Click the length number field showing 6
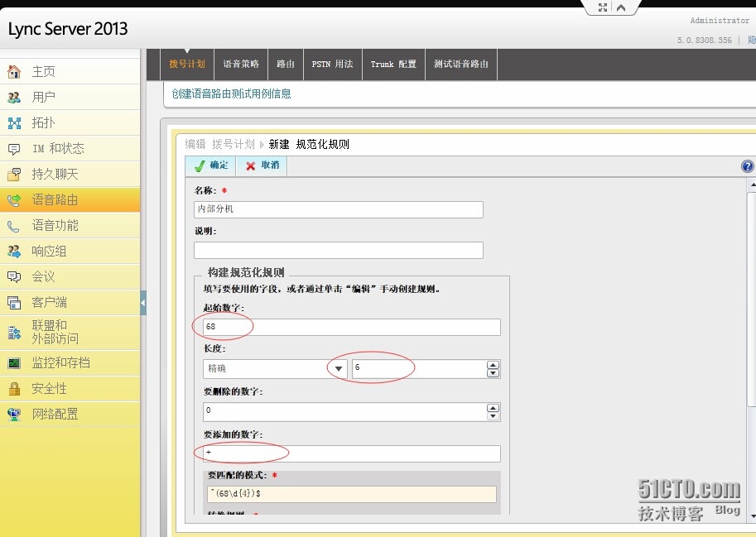 (420, 369)
